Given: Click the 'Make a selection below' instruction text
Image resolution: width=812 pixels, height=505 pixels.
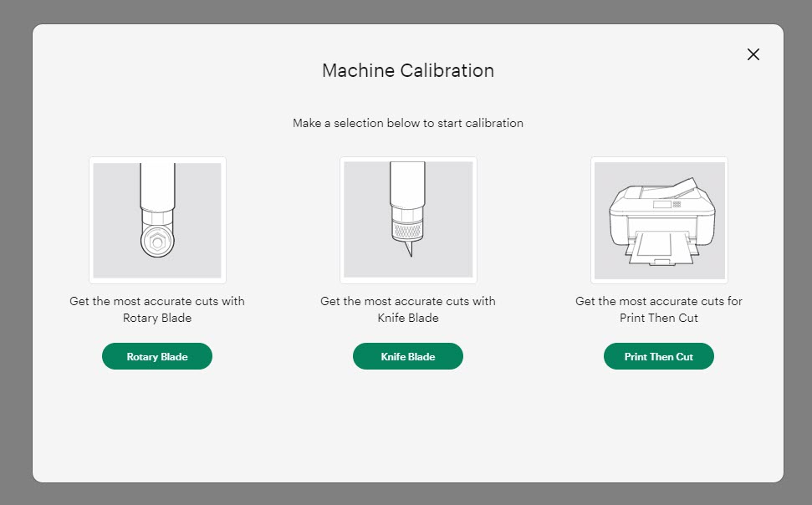Looking at the screenshot, I should 408,123.
